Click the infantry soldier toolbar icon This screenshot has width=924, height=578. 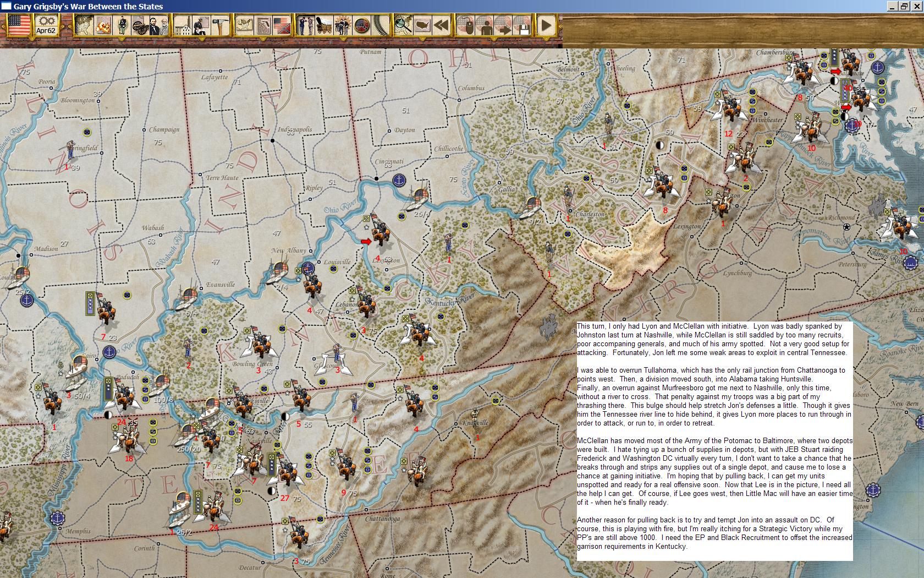(122, 25)
